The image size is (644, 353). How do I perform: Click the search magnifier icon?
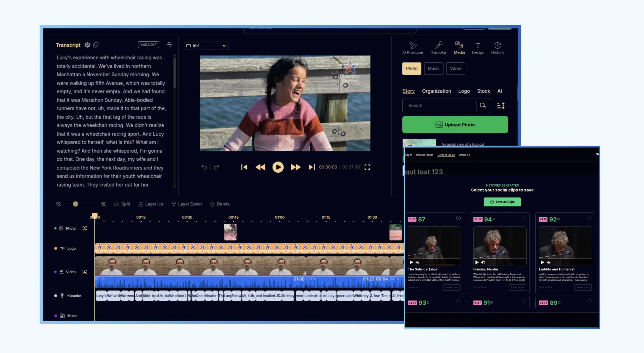point(483,105)
